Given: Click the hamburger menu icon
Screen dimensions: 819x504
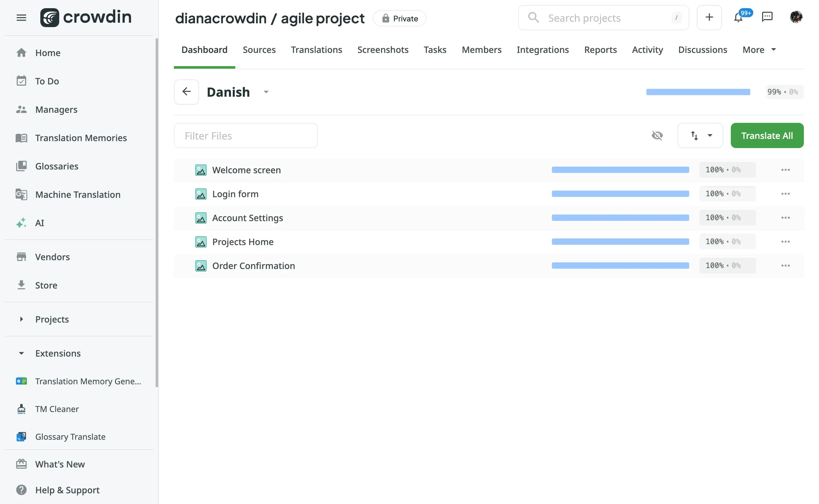Looking at the screenshot, I should pos(21,18).
